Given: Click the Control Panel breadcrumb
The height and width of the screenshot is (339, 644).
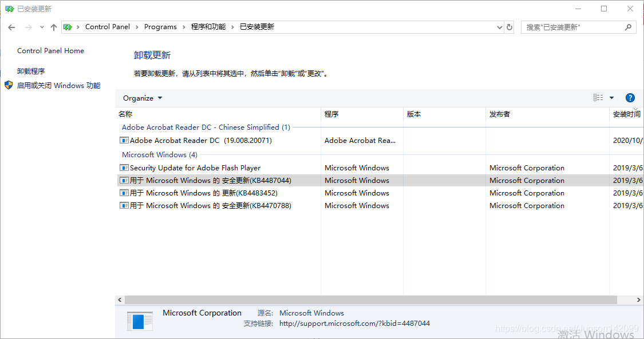Looking at the screenshot, I should 107,27.
